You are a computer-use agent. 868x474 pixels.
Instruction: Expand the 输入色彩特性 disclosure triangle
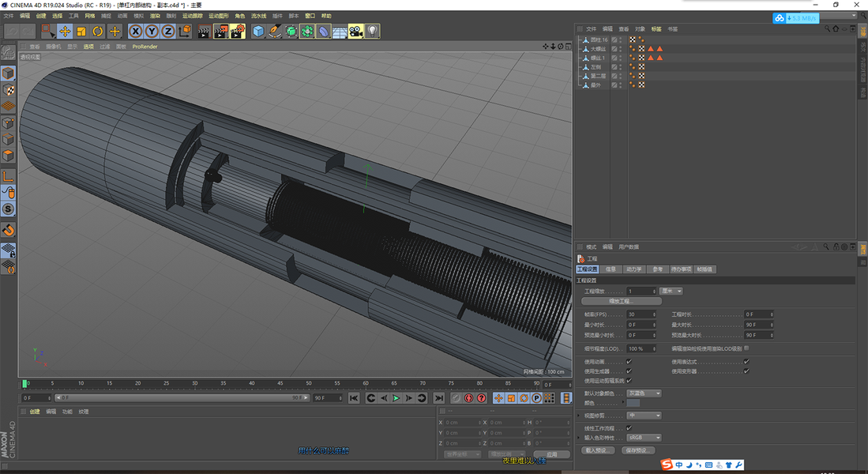point(579,438)
